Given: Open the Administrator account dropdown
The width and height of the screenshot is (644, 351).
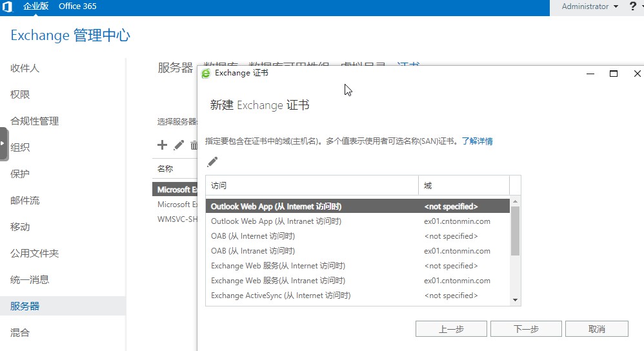Looking at the screenshot, I should tap(590, 6).
